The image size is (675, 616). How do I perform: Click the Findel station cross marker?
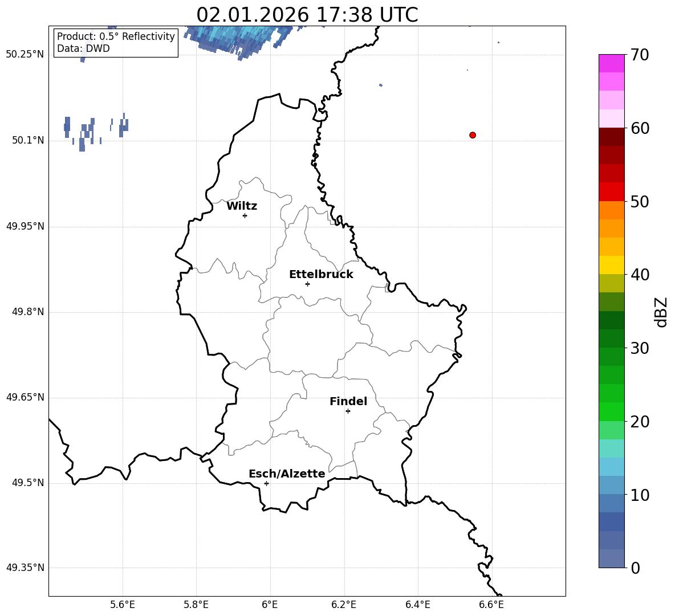pos(348,411)
